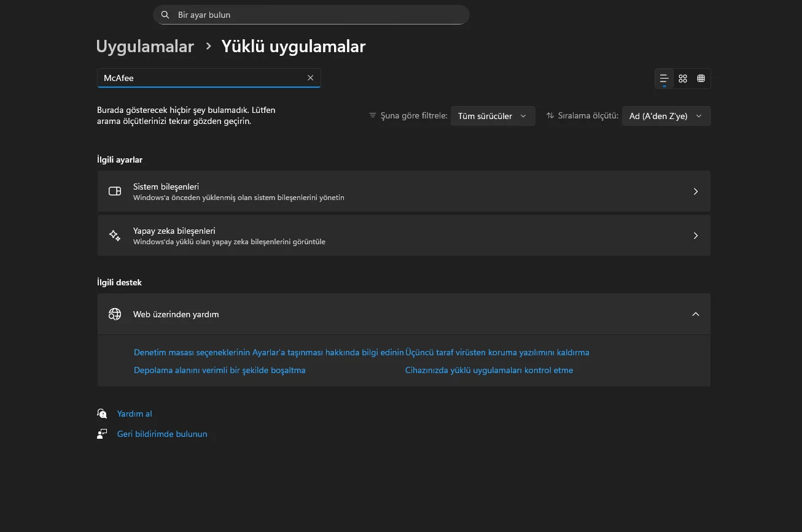
Task: Open the Depolama alanını boşaltma help link
Action: [219, 370]
